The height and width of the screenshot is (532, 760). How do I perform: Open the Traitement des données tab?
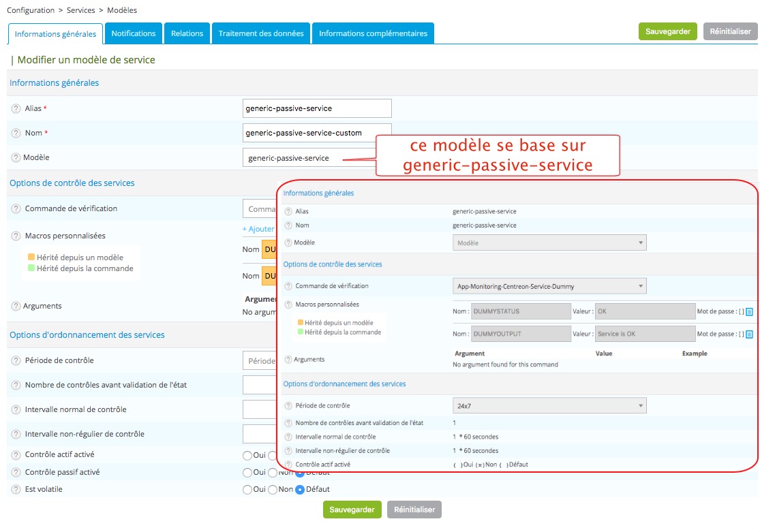pos(261,33)
